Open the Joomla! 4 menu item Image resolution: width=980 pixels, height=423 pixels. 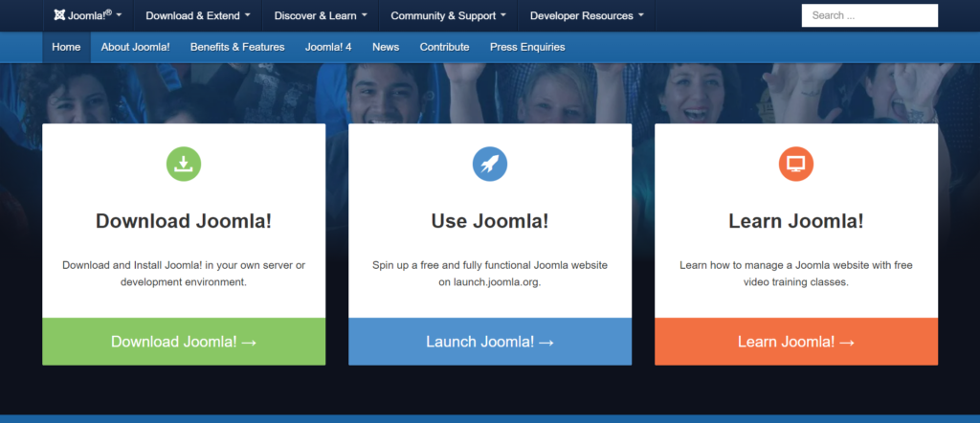click(328, 47)
